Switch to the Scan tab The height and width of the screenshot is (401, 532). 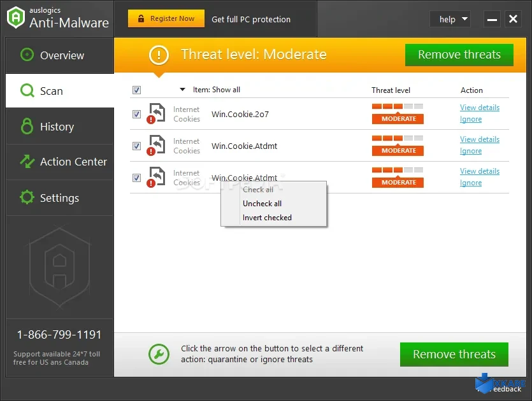pos(60,91)
